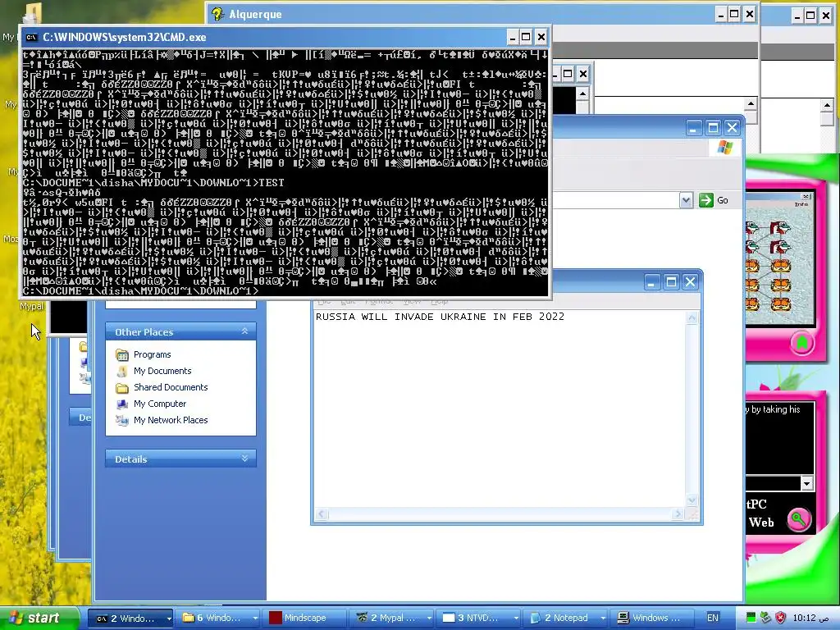
Task: Click the Mypal desktop icon
Action: (x=31, y=307)
